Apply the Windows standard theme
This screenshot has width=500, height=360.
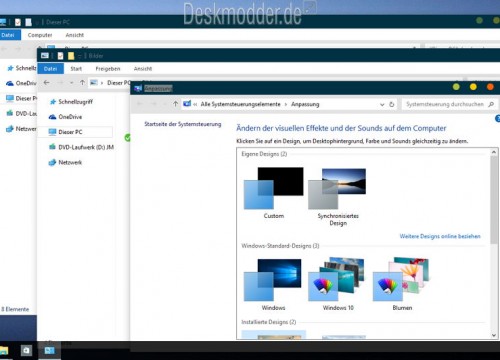273,280
